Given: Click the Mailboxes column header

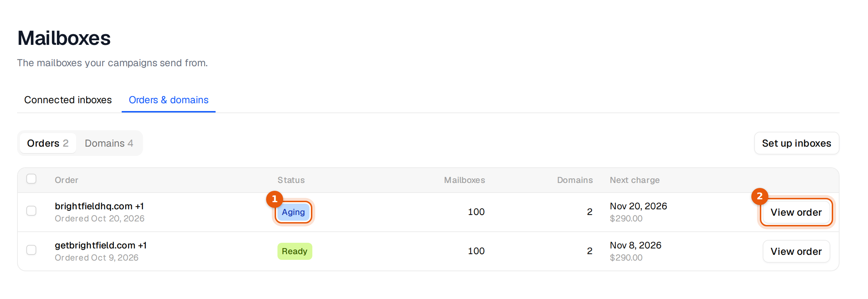Looking at the screenshot, I should pyautogui.click(x=465, y=180).
